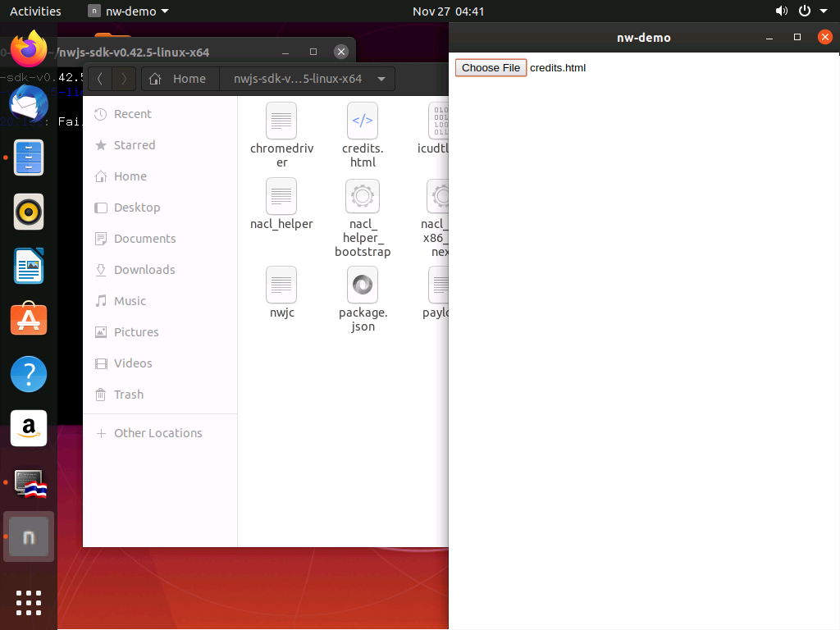Open the power menu icon in top bar

pos(804,11)
